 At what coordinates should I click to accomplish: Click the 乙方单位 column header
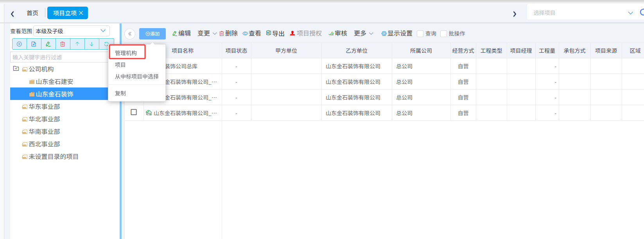coord(357,51)
